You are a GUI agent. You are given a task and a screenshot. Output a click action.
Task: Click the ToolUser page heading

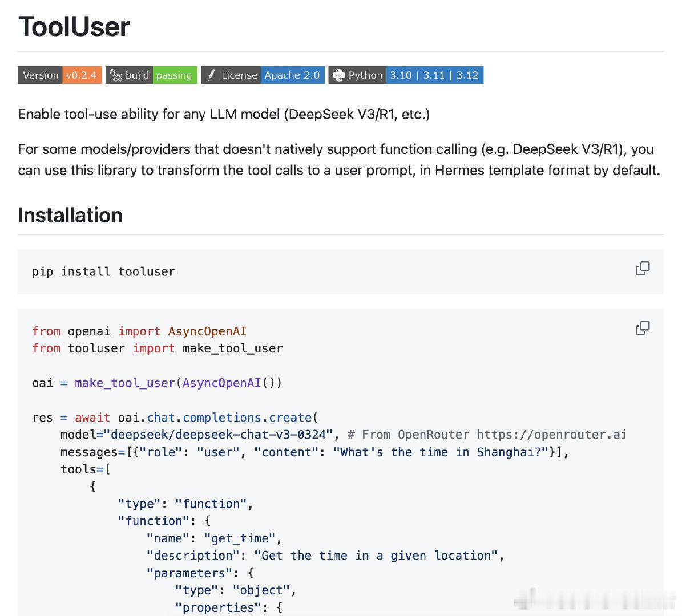(74, 26)
